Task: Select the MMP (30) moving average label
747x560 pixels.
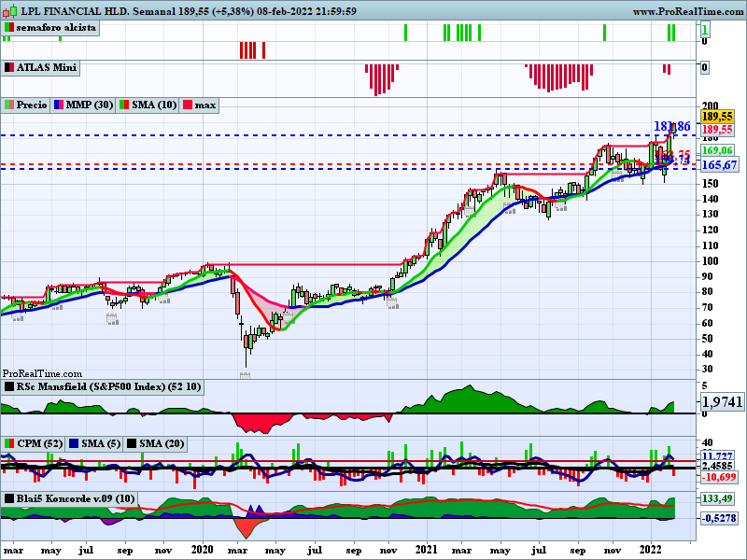Action: (83, 105)
